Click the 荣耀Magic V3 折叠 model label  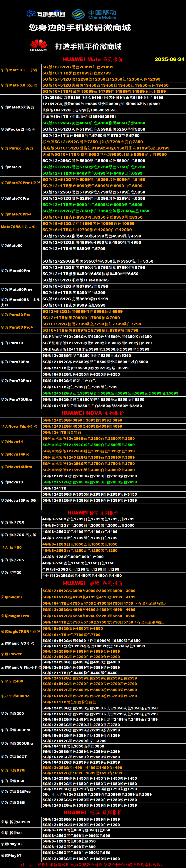point(18,643)
